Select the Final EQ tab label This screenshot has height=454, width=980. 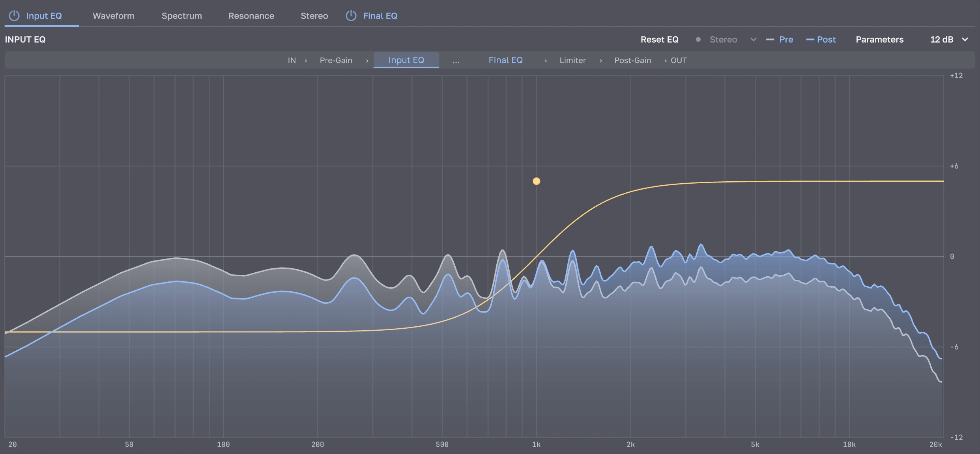click(380, 16)
